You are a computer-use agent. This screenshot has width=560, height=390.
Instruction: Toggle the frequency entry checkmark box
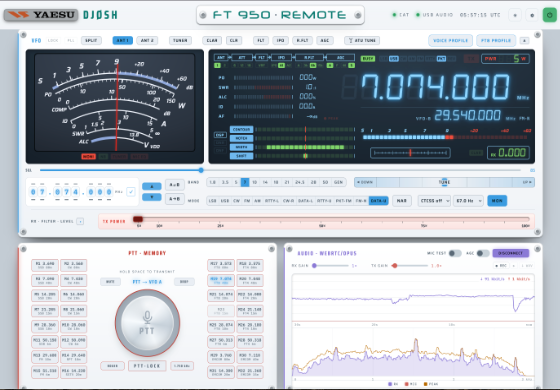click(x=131, y=192)
